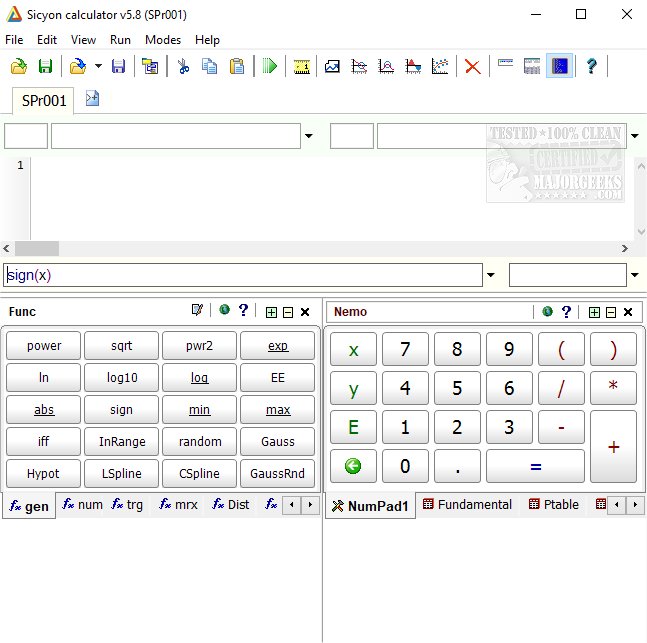Click the scatter data plot icon
The image size is (647, 643).
[x=440, y=66]
